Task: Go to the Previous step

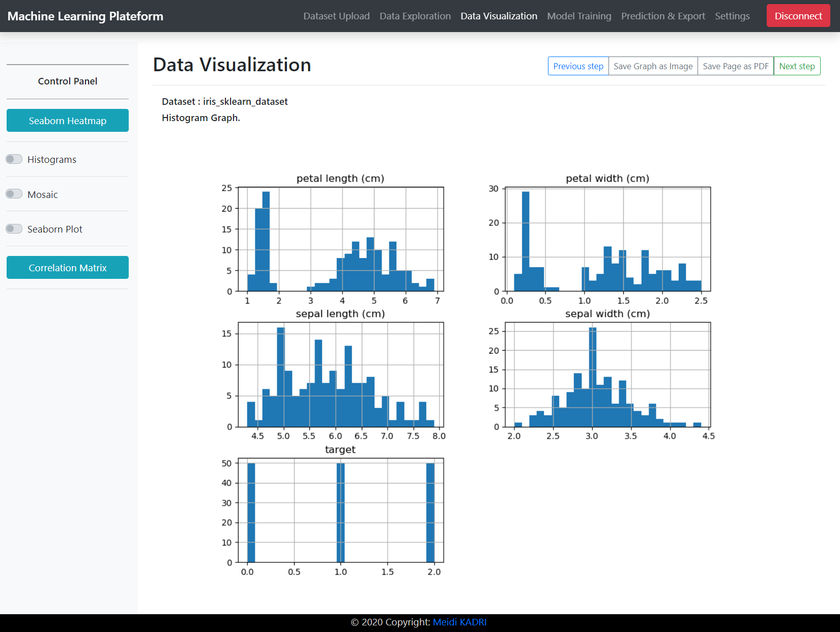Action: point(578,66)
